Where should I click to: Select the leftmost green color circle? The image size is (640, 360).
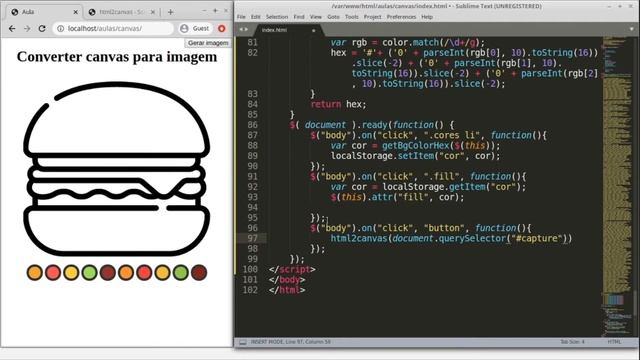89,273
